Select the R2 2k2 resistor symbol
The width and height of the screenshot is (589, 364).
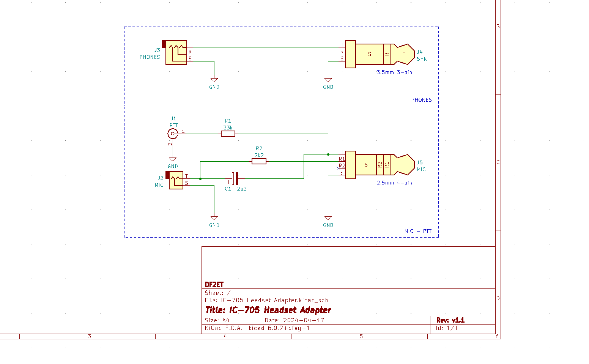(259, 161)
